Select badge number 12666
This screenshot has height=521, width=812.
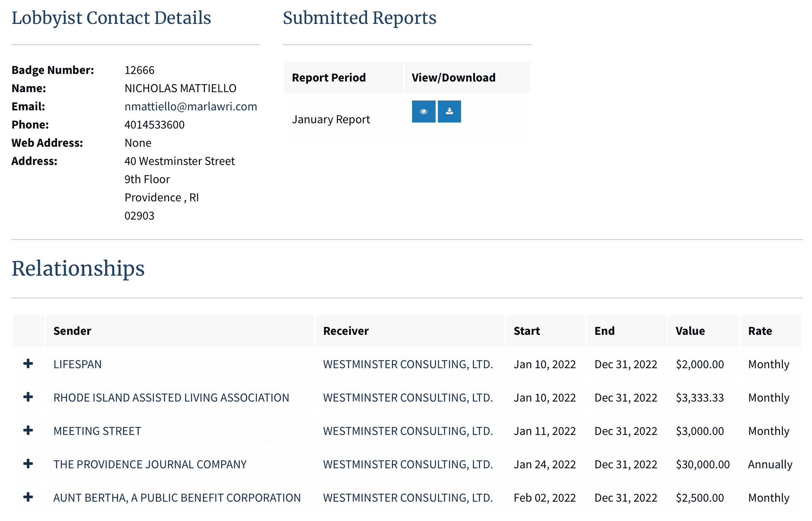139,70
